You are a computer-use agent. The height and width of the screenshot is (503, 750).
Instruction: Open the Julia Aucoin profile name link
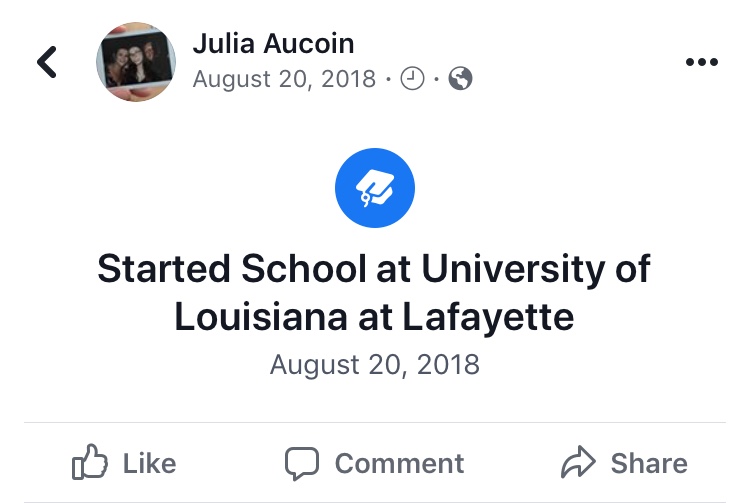click(272, 44)
